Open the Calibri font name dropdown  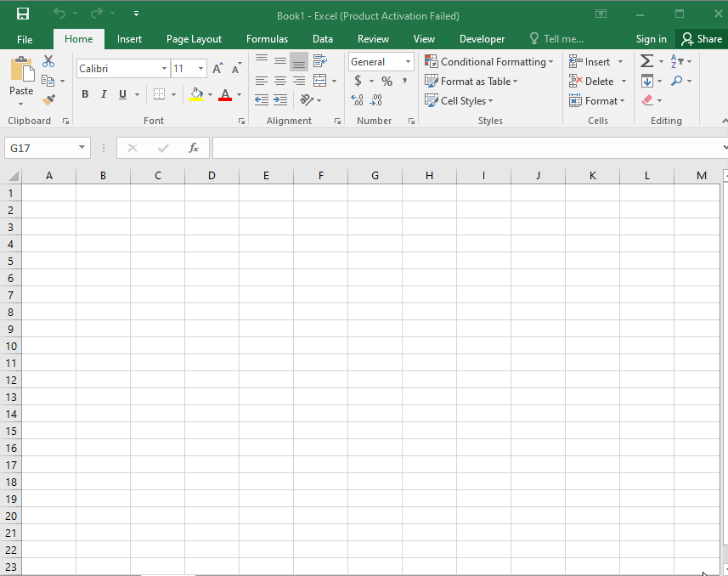point(164,69)
